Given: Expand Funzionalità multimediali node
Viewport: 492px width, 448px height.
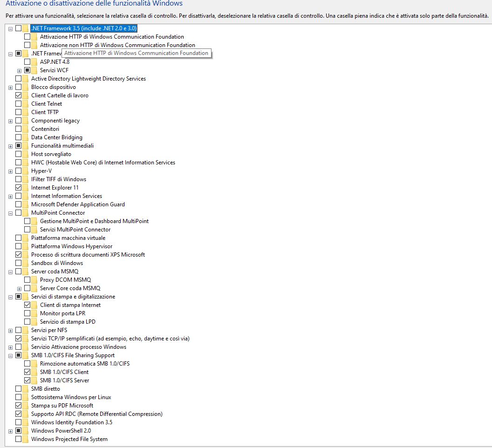Looking at the screenshot, I should 10,147.
